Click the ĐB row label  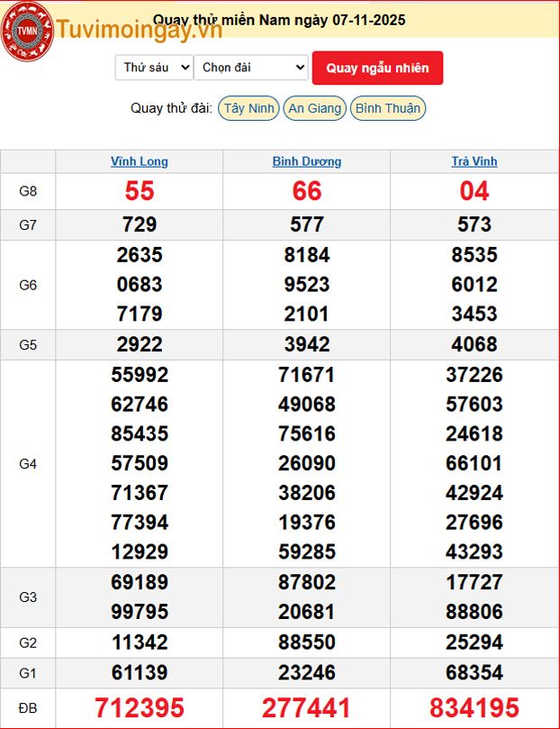click(28, 708)
